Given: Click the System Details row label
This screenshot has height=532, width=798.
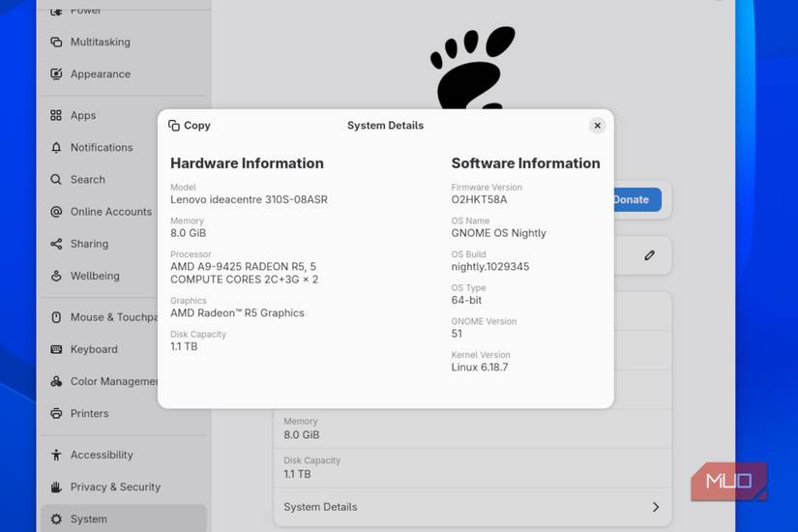Looking at the screenshot, I should (320, 507).
